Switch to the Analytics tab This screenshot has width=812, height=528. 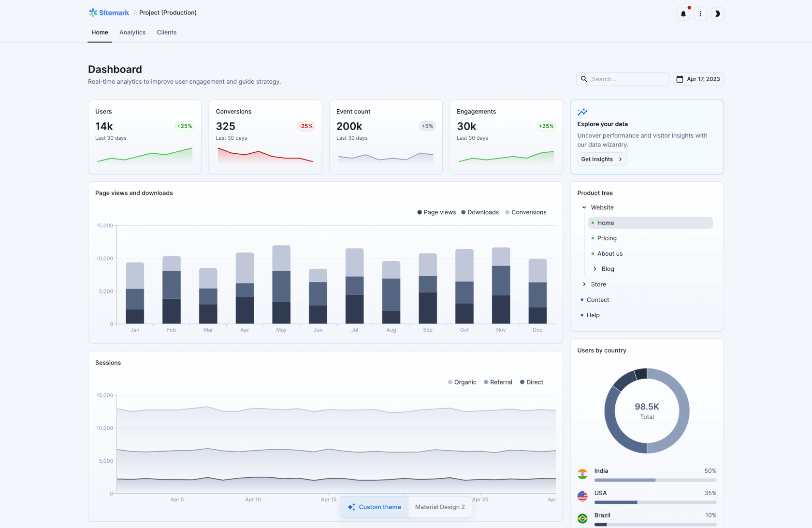click(132, 32)
